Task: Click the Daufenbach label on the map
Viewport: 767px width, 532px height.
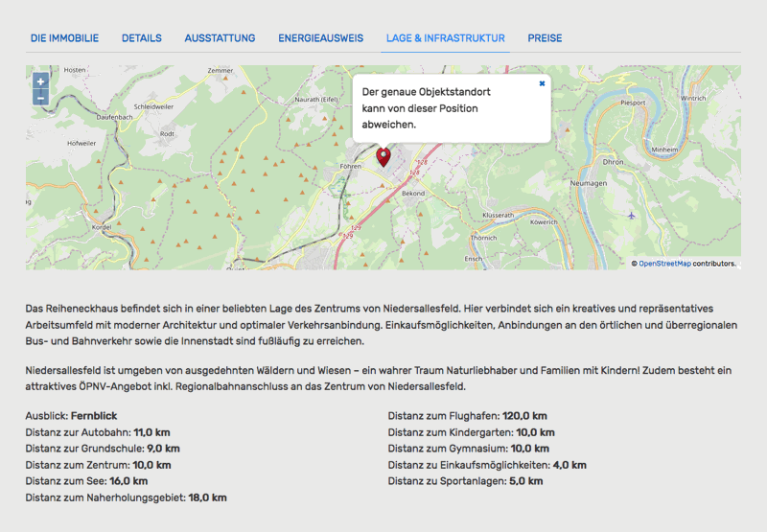Action: [114, 117]
